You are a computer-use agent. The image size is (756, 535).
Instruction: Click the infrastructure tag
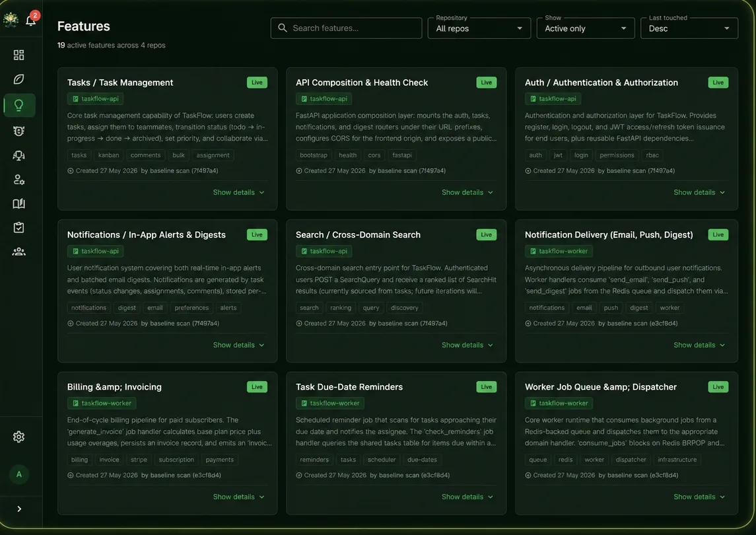tap(677, 460)
